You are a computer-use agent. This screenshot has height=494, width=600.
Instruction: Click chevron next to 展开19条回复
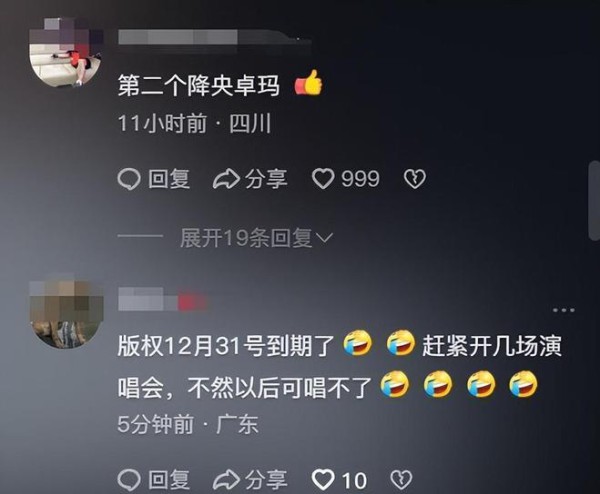tap(324, 238)
